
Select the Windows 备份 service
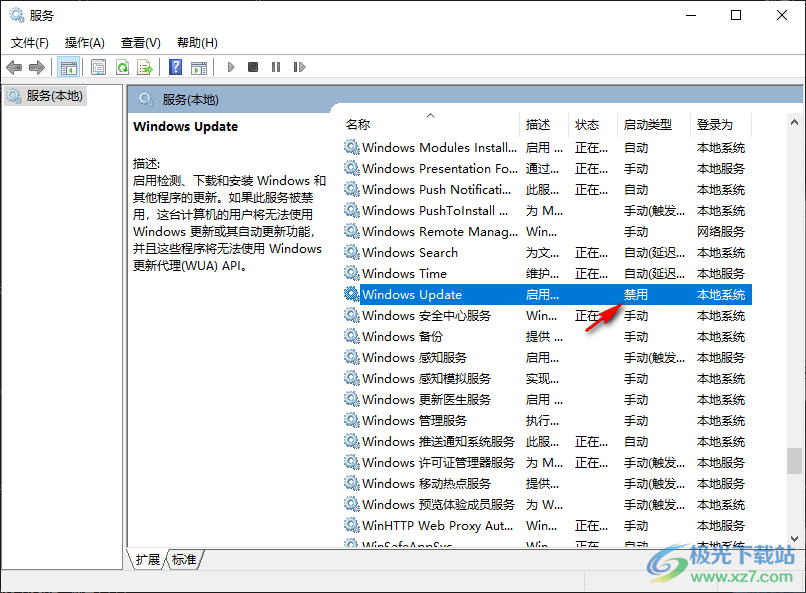(547, 337)
